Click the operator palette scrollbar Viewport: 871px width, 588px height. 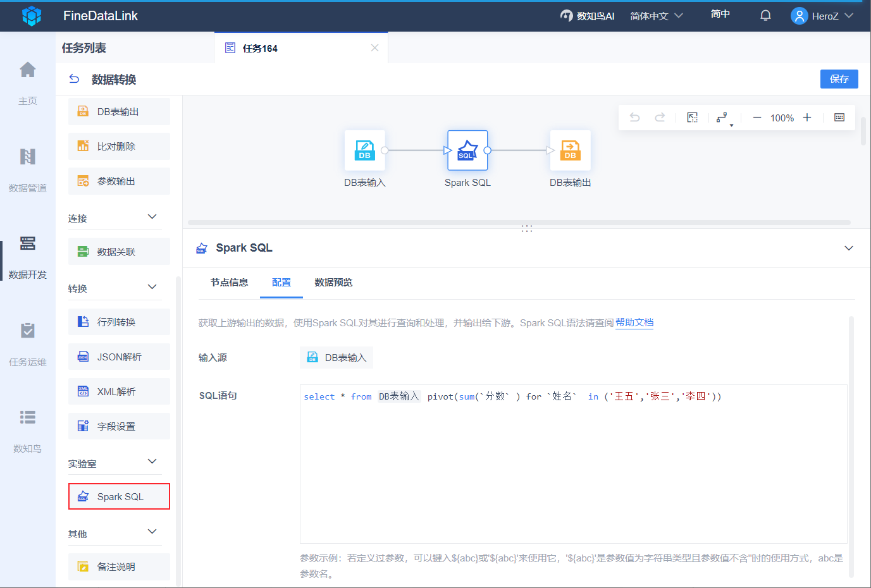(x=178, y=431)
